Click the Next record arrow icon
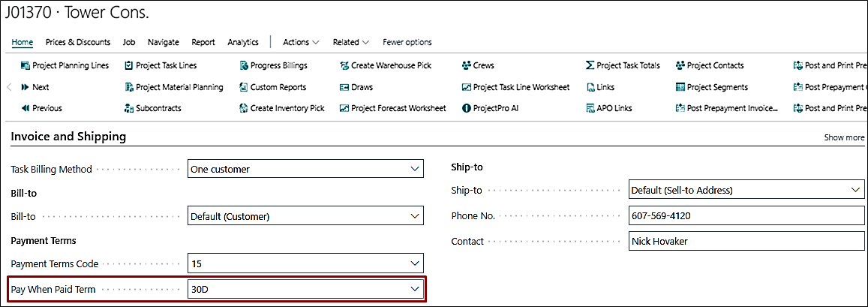The width and height of the screenshot is (868, 307). click(x=25, y=87)
